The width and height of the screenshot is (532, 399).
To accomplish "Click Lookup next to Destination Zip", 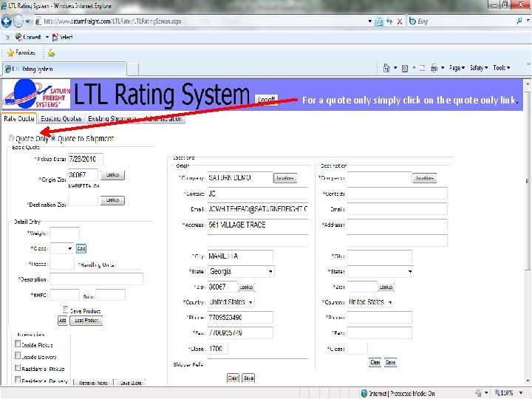I will (112, 200).
